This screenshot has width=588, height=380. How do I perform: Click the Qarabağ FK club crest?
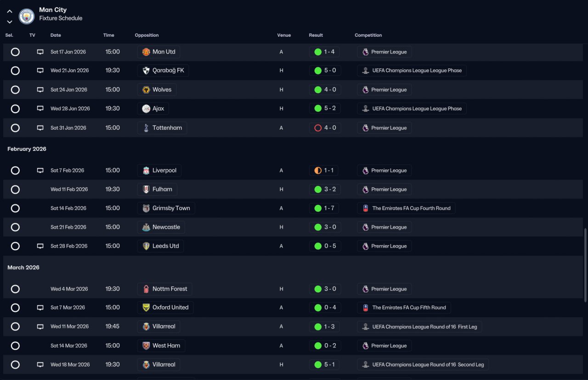click(x=146, y=71)
